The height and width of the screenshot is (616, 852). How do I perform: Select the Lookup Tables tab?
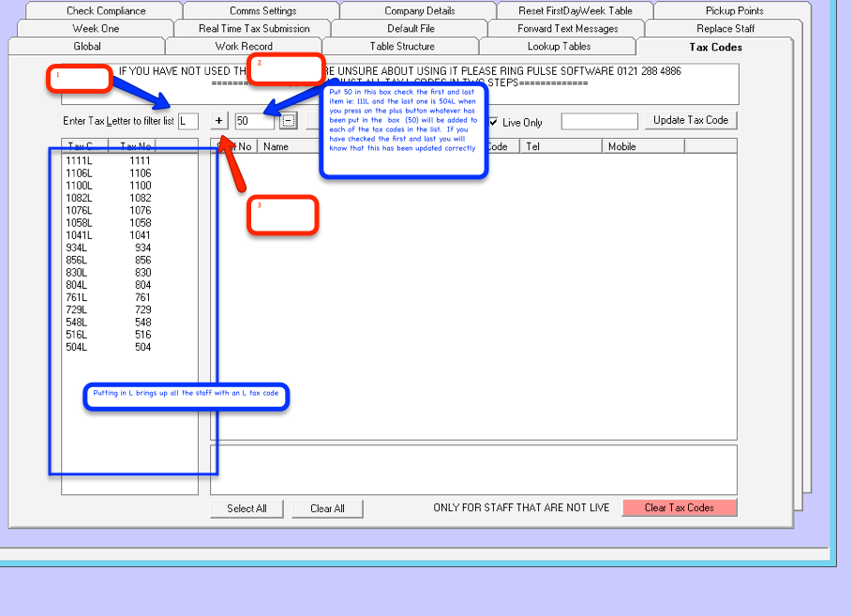click(x=558, y=47)
